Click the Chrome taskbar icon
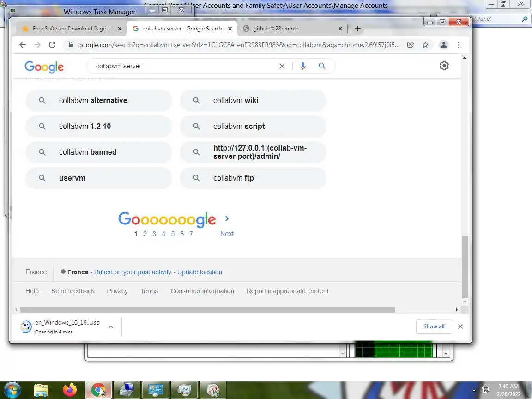532x399 pixels. (x=98, y=390)
